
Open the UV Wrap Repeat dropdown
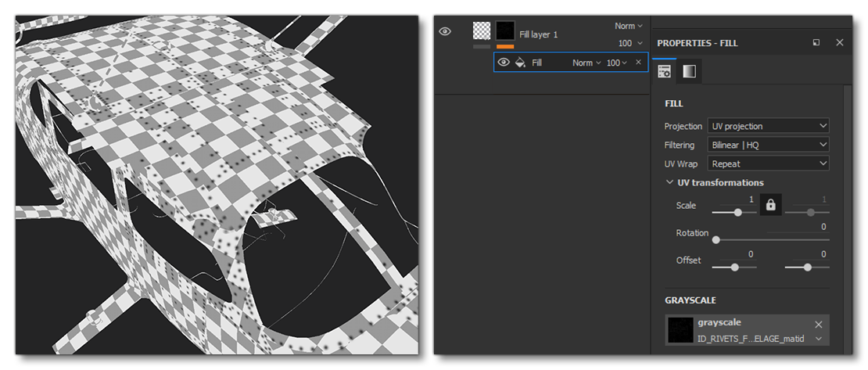coord(767,163)
